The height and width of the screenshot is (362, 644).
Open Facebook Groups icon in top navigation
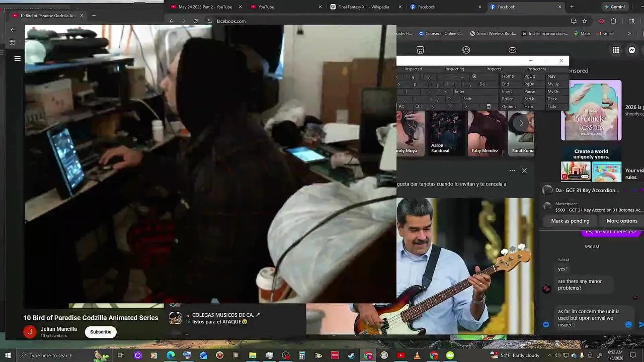(x=466, y=50)
